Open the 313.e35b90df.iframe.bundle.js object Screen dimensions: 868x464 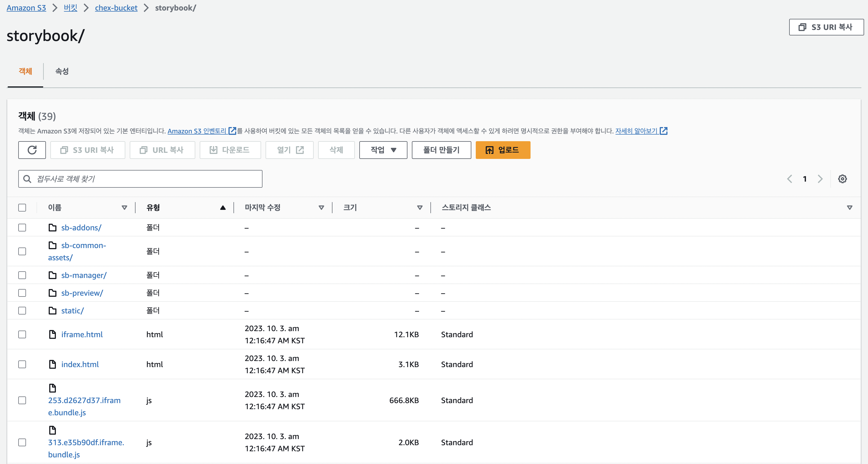[x=86, y=448]
